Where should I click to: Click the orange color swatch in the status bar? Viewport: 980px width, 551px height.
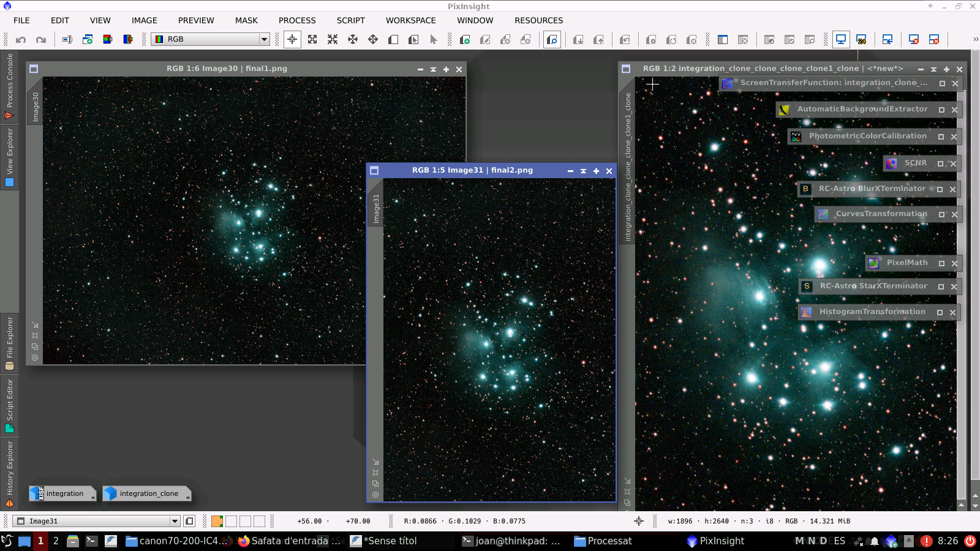click(x=216, y=521)
